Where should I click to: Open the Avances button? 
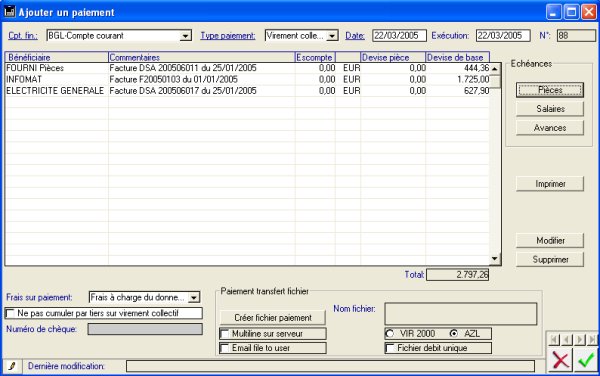click(x=550, y=128)
